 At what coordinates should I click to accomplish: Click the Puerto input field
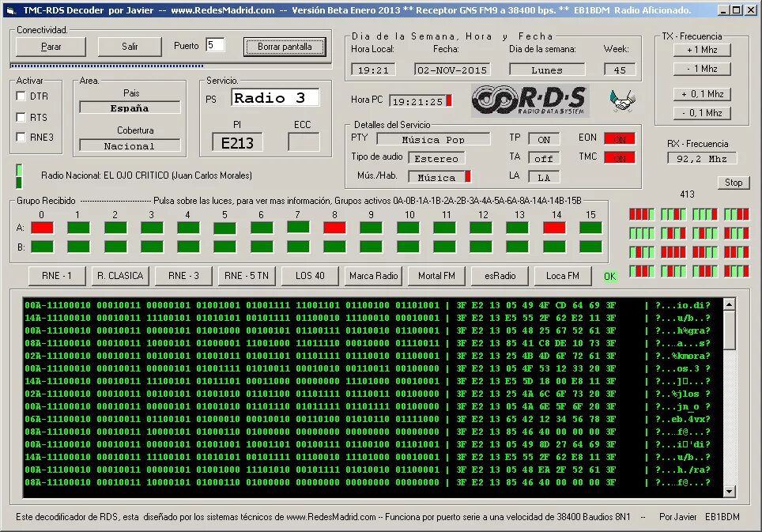pos(215,45)
